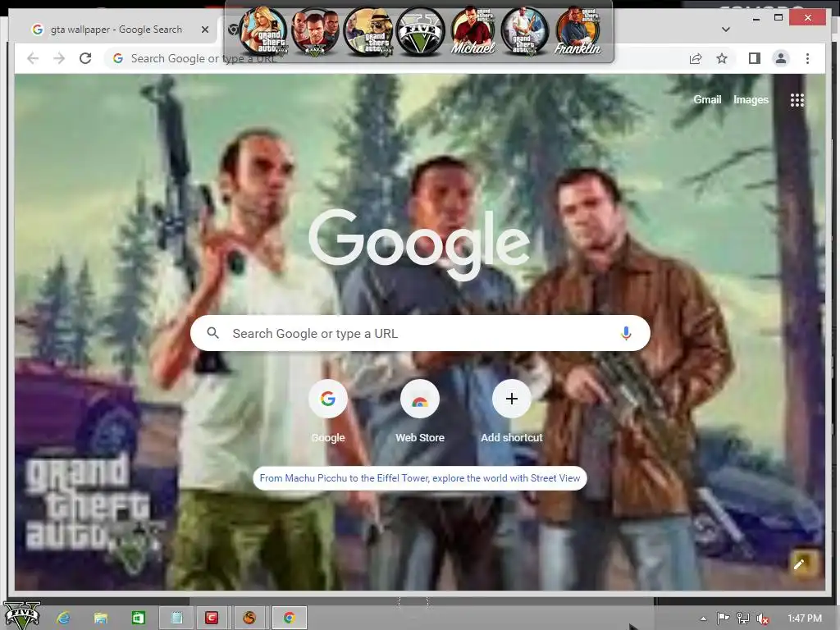Click the Michael dock icon
The width and height of the screenshot is (840, 630).
click(473, 32)
